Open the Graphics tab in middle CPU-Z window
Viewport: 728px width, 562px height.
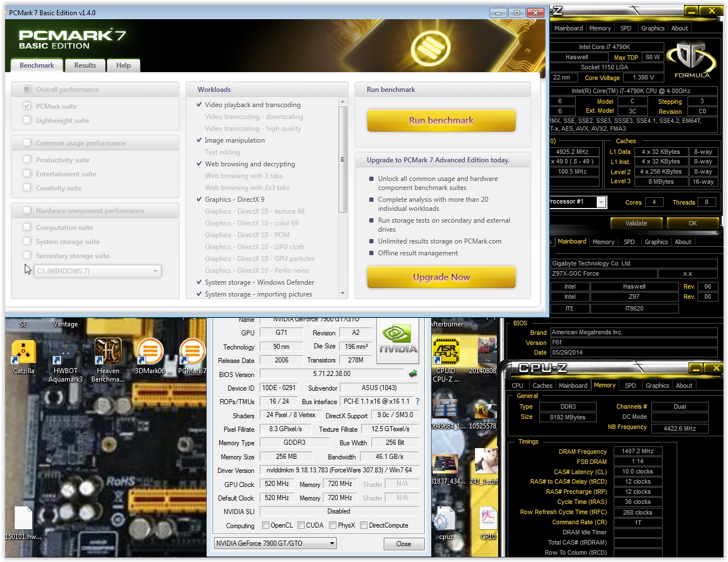[656, 242]
